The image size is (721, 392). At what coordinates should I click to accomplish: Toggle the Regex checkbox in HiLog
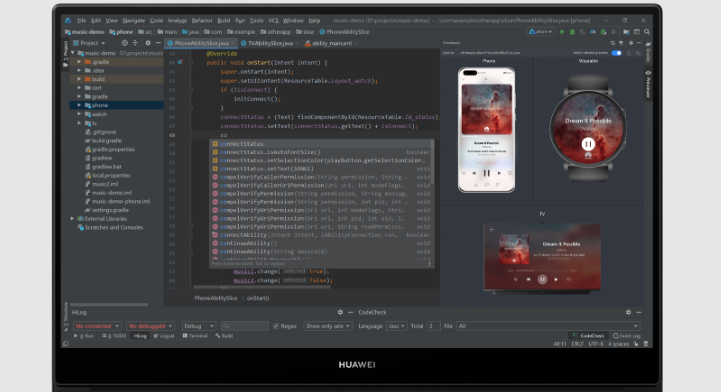coord(276,326)
